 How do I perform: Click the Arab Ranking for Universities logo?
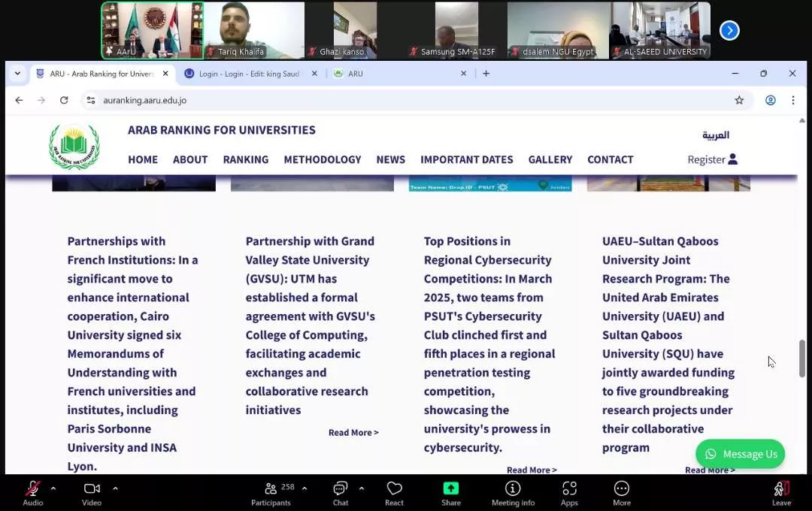coord(74,147)
